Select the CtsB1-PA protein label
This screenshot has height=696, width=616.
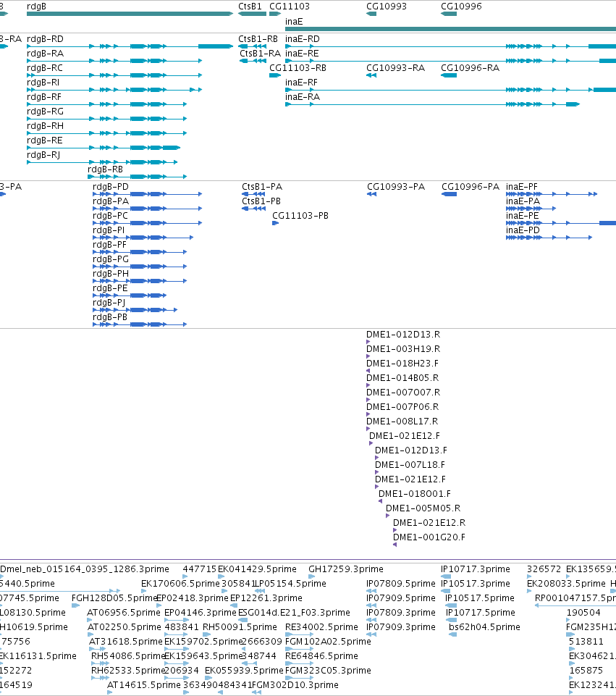coord(262,186)
